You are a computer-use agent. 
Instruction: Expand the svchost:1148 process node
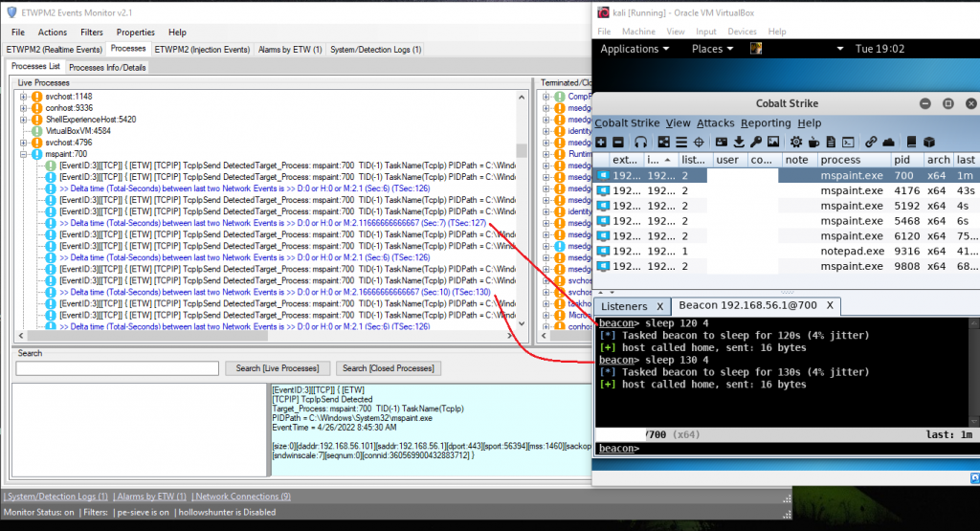click(x=24, y=97)
